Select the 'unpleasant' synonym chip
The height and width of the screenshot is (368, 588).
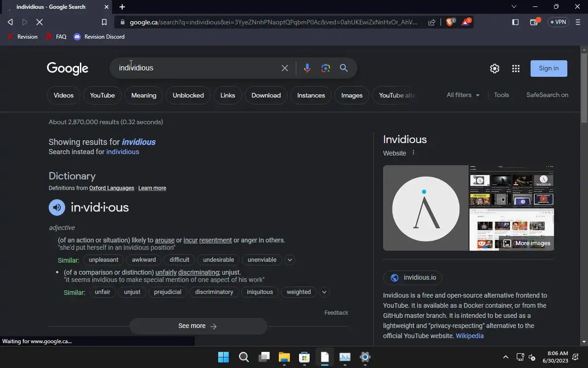click(104, 260)
